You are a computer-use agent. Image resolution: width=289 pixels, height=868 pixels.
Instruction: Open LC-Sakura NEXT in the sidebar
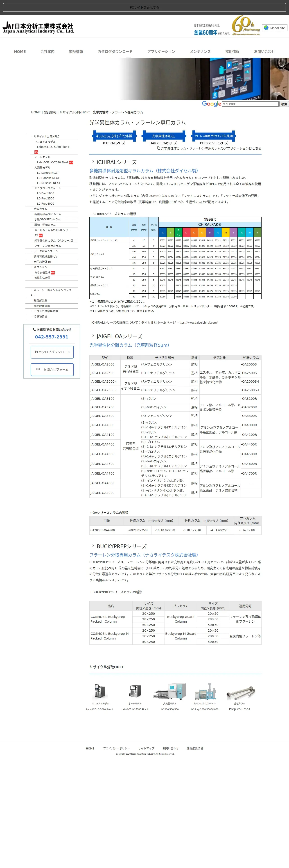pos(48,173)
